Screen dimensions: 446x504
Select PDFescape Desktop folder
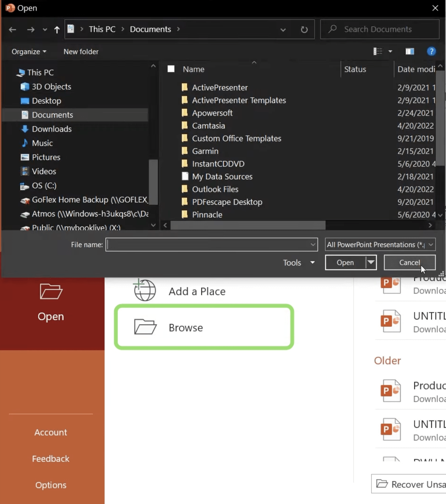point(227,202)
